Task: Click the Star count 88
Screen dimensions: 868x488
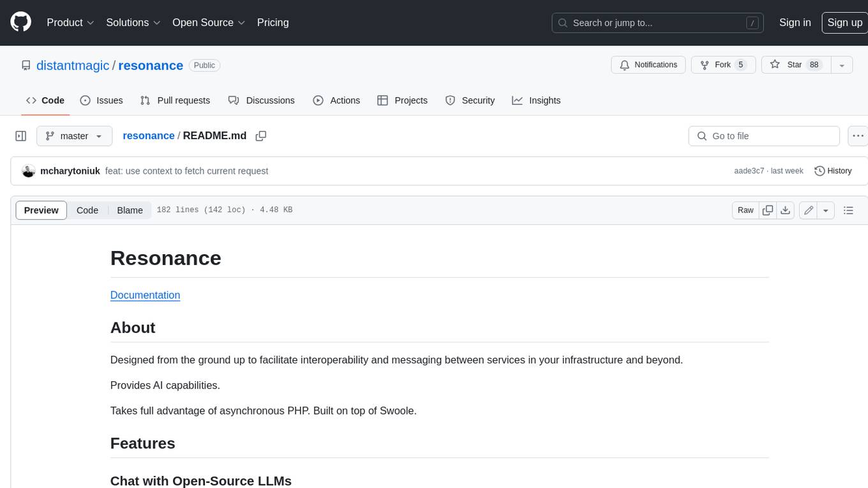Action: (x=814, y=65)
